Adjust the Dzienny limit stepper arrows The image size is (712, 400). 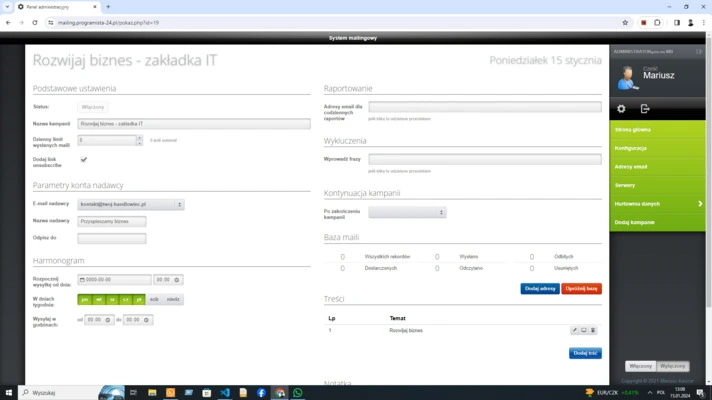click(139, 140)
